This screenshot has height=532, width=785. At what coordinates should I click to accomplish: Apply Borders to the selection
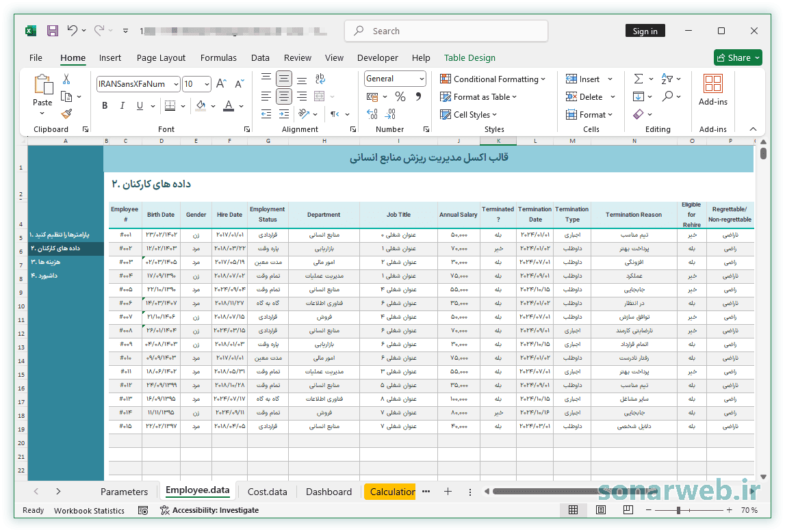point(170,105)
